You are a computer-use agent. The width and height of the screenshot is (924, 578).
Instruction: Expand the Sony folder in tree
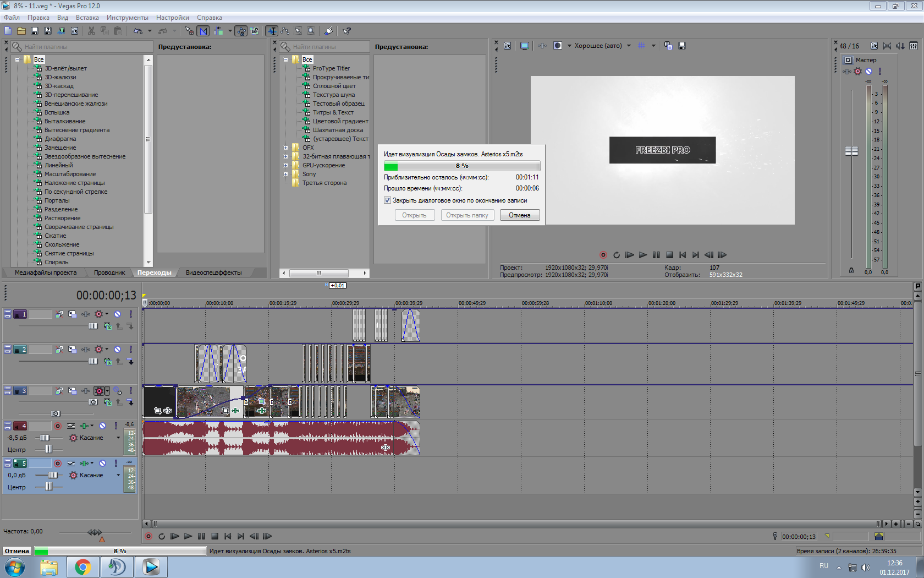(286, 174)
